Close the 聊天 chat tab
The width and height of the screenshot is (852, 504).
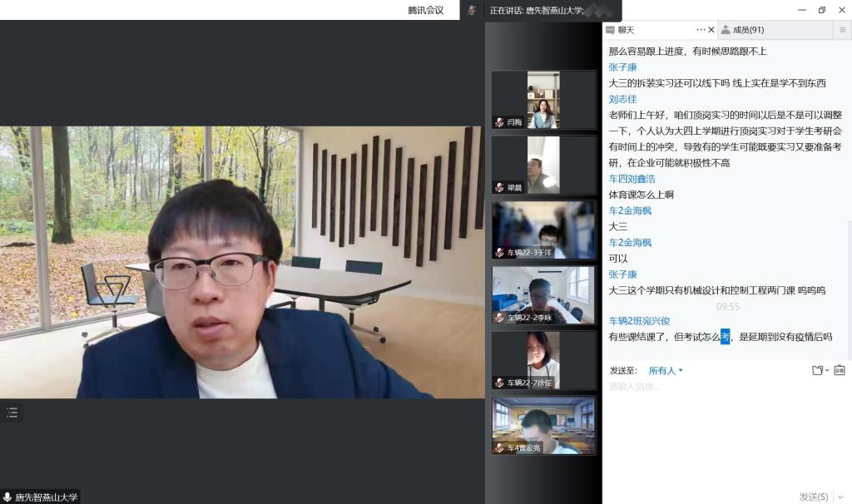pos(711,30)
